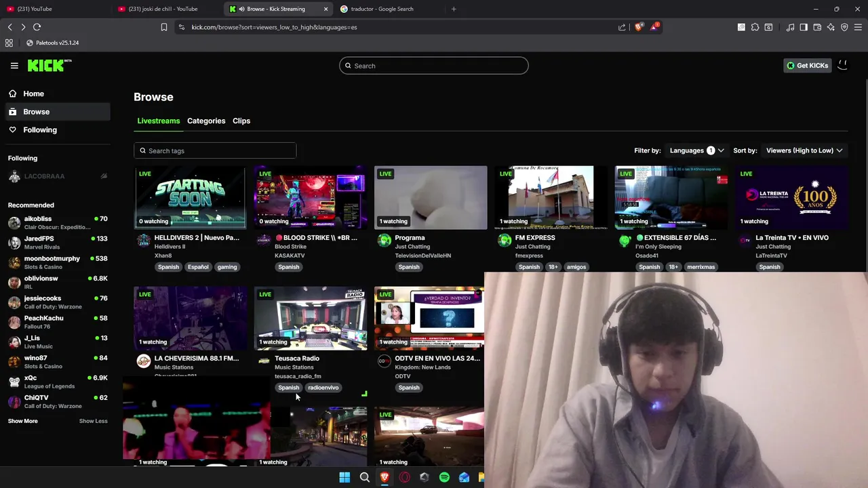Open the FM EXPRESS stream thumbnail

point(551,197)
